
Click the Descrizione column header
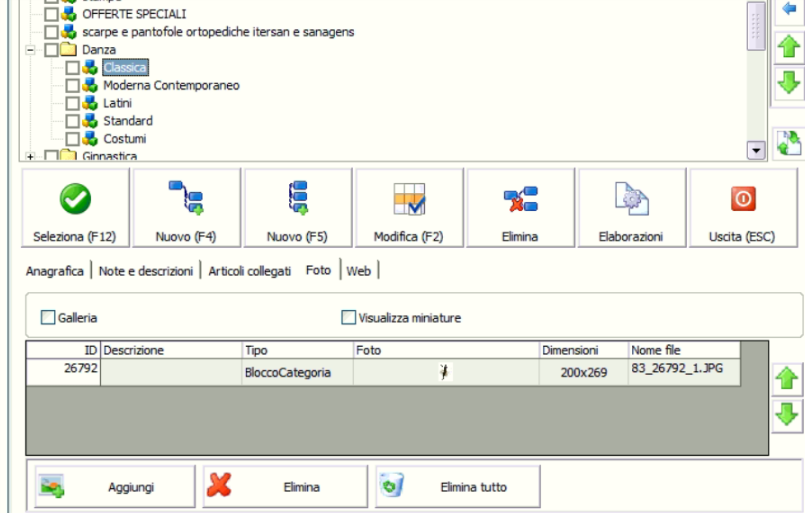click(171, 350)
